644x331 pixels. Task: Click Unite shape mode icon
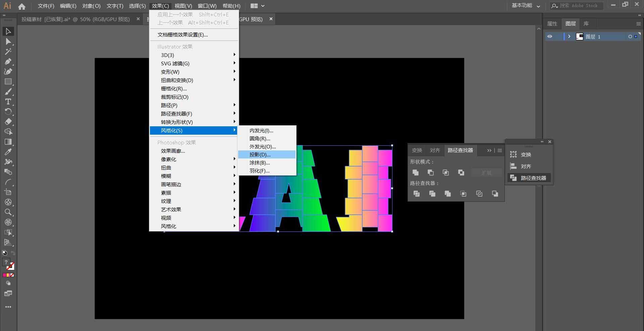pos(415,173)
